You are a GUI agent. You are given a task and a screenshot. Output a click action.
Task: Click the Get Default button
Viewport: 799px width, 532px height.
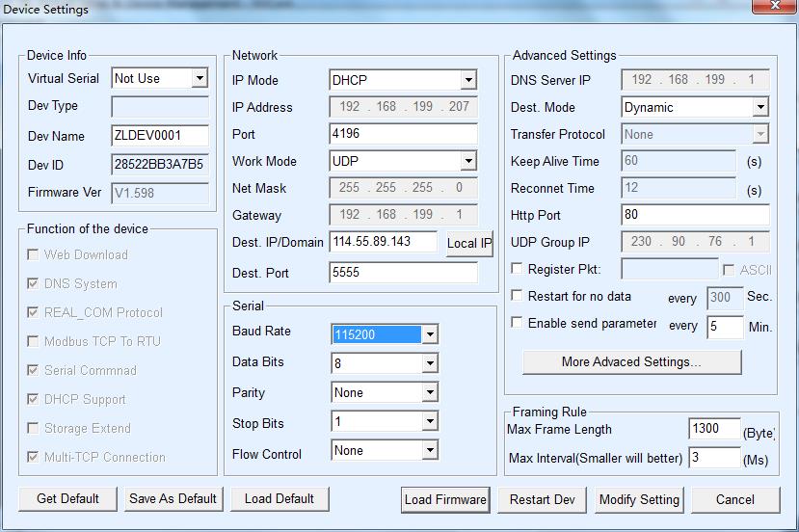(x=67, y=498)
